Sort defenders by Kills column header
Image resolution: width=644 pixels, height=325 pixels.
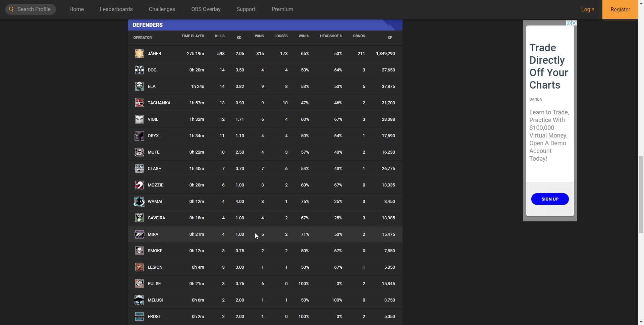tap(220, 36)
